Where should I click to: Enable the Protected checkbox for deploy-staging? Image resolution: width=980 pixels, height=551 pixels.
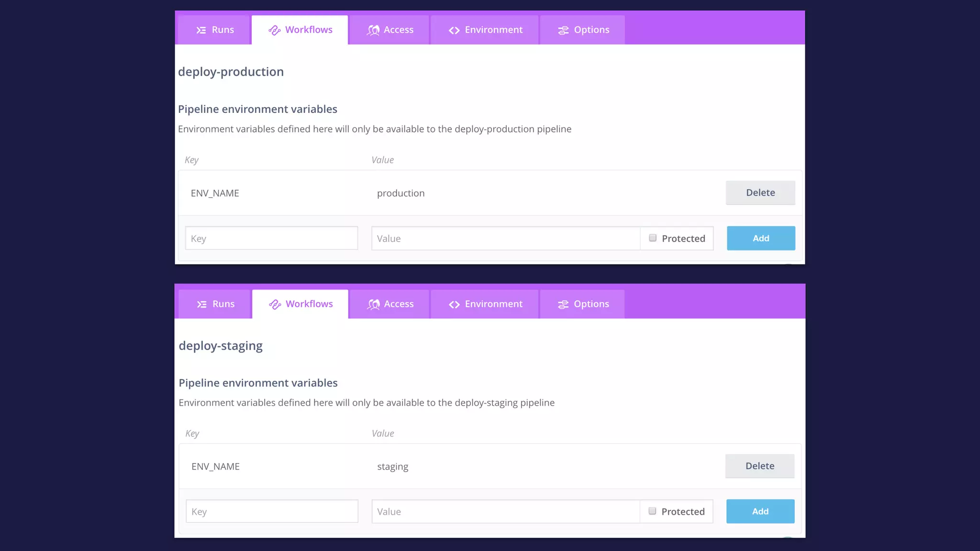click(x=652, y=511)
